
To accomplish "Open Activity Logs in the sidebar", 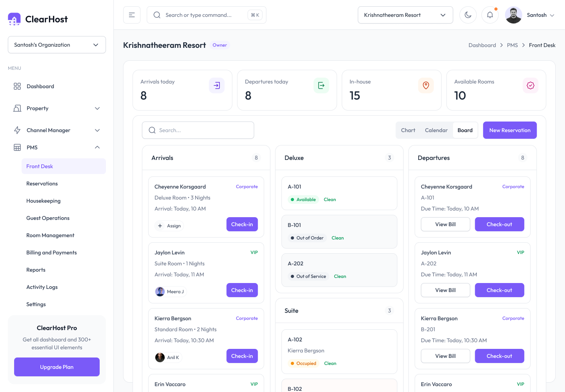I will click(x=64, y=287).
